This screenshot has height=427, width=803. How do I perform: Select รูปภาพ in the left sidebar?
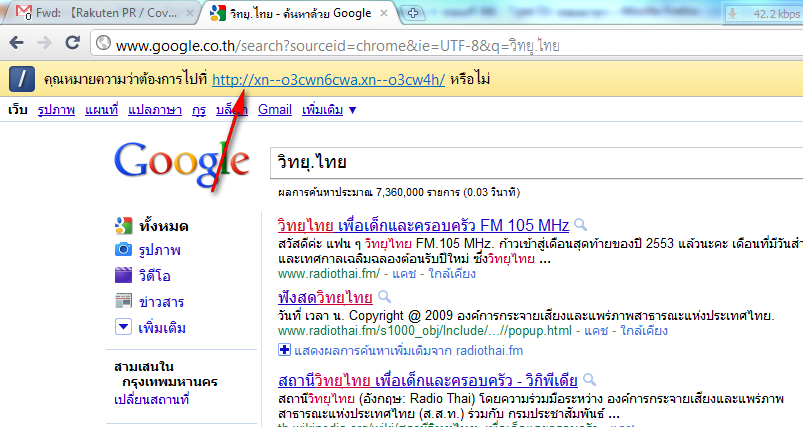click(x=160, y=250)
